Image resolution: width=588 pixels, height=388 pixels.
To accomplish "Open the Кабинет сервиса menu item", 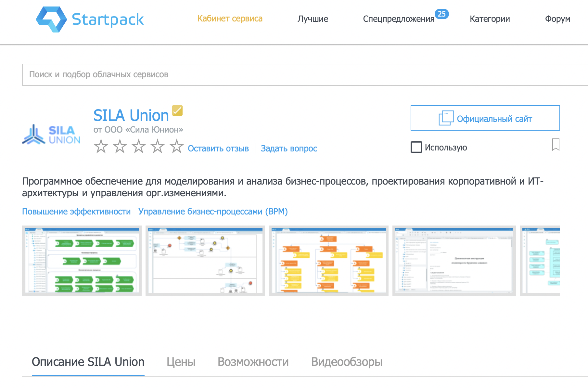I will coord(230,19).
